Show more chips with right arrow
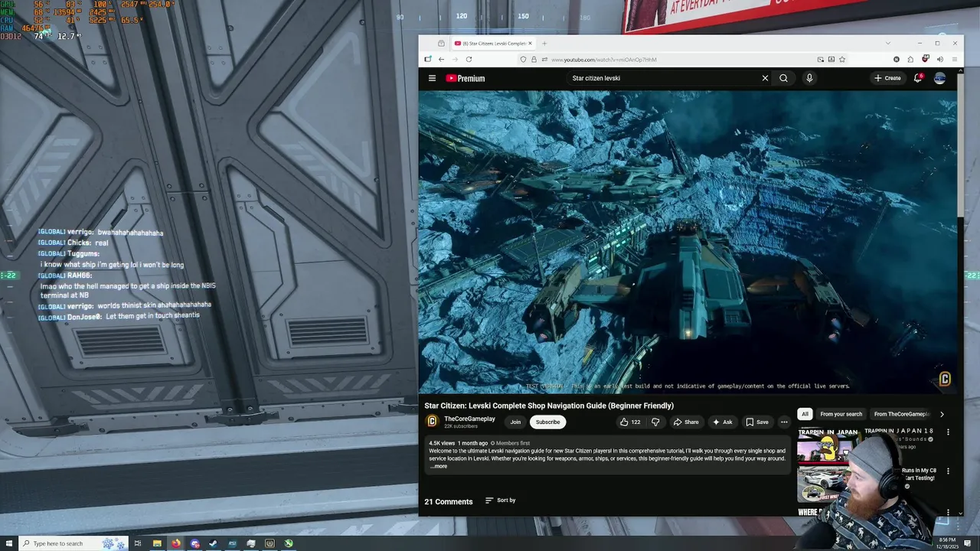The width and height of the screenshot is (980, 551). click(x=942, y=414)
